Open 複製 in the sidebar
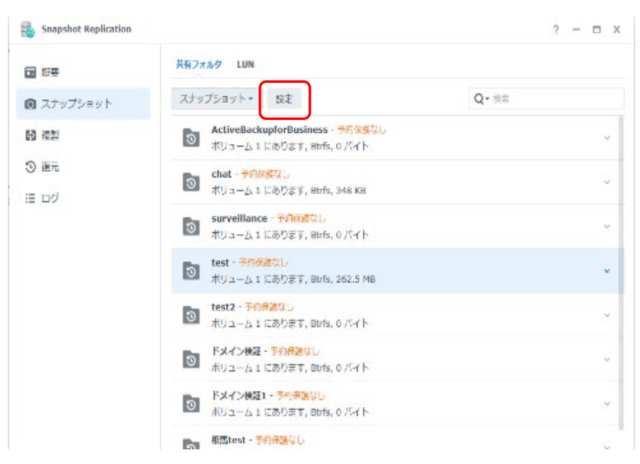 (50, 135)
